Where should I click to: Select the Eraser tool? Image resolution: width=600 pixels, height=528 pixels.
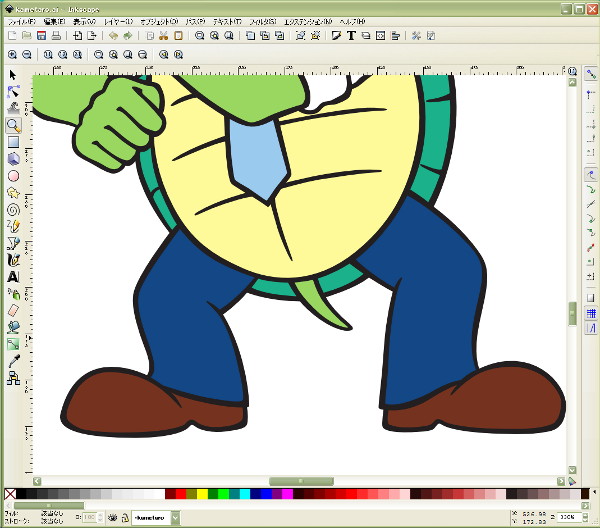pyautogui.click(x=13, y=310)
